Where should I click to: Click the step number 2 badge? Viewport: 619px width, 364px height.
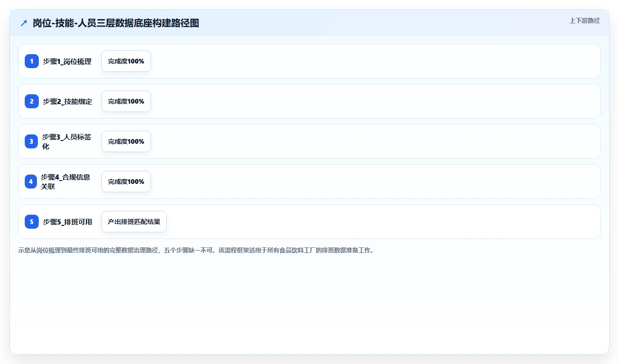(x=32, y=101)
